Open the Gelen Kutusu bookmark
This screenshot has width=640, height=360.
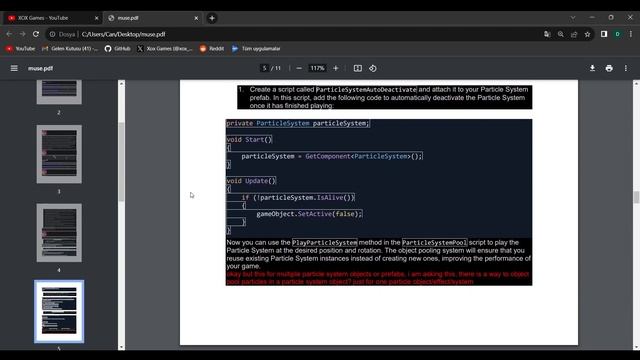(x=70, y=49)
